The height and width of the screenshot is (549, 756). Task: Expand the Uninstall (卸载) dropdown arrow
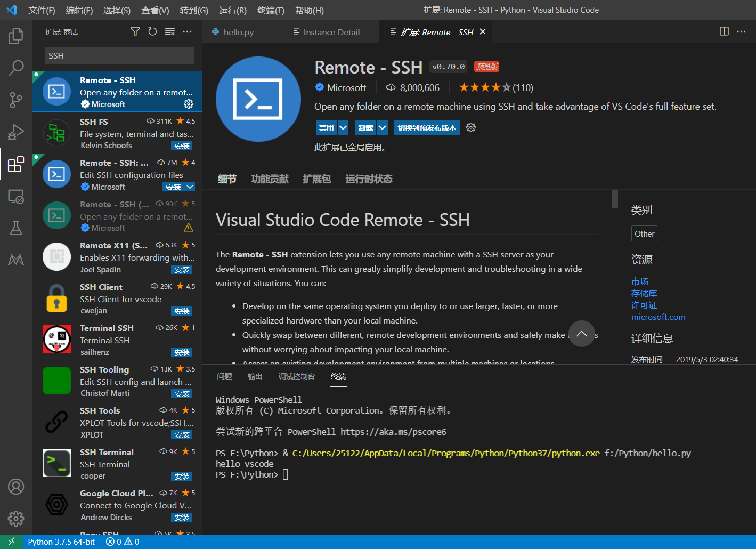tap(383, 127)
